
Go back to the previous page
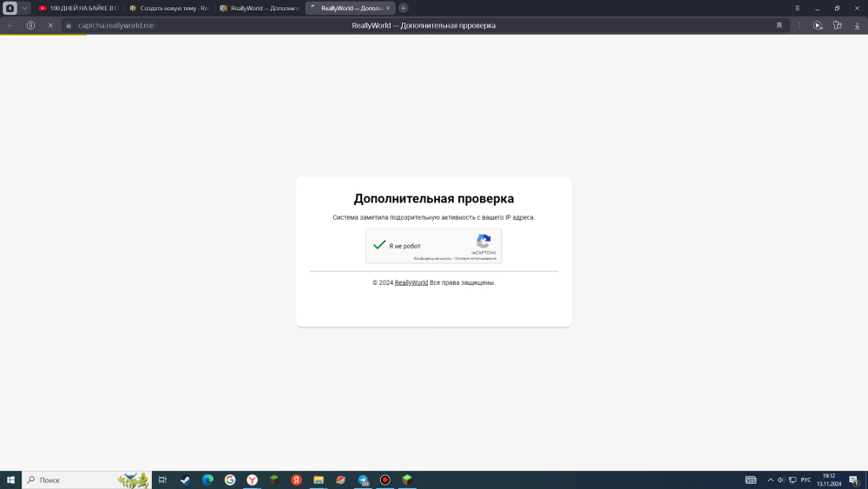click(11, 25)
